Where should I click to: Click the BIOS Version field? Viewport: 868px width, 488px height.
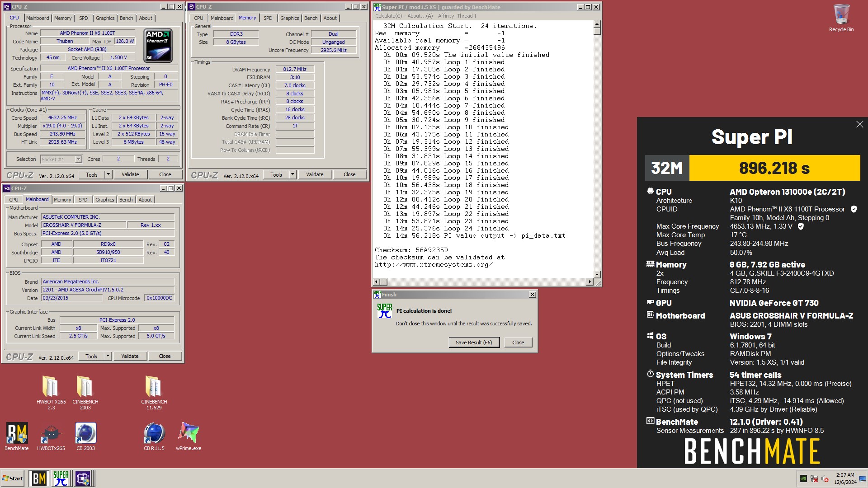tap(108, 290)
